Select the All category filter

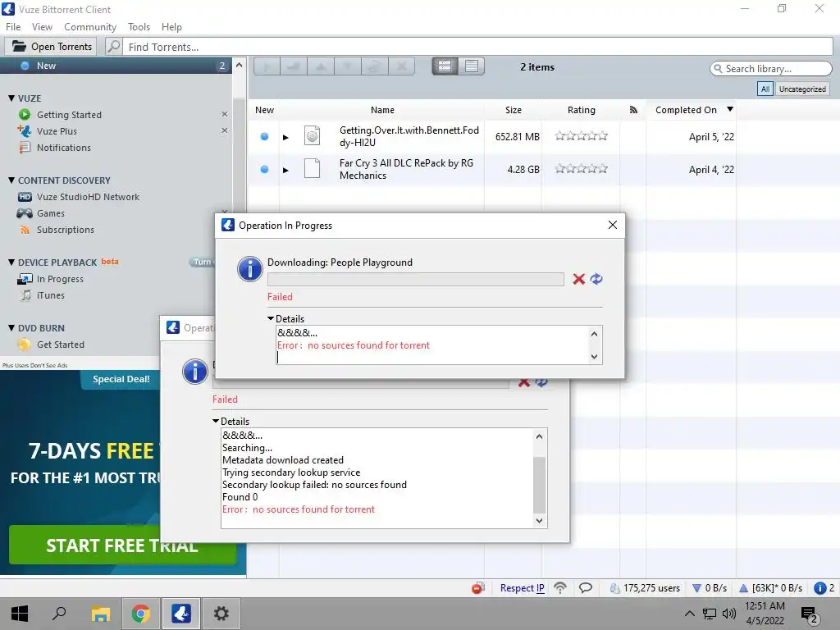tap(765, 89)
